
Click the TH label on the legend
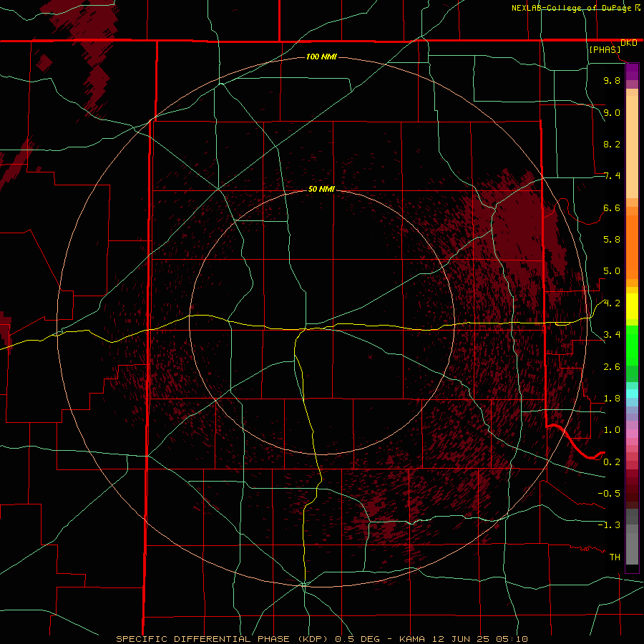tap(615, 557)
